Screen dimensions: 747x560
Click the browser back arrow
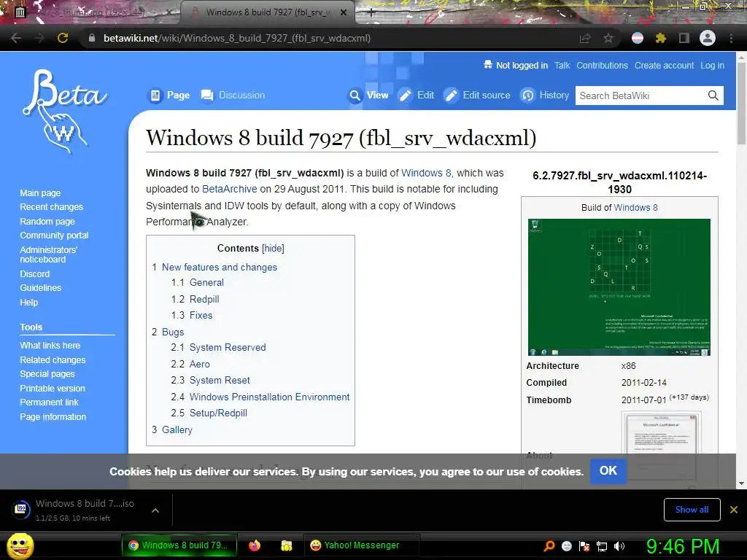pyautogui.click(x=16, y=38)
